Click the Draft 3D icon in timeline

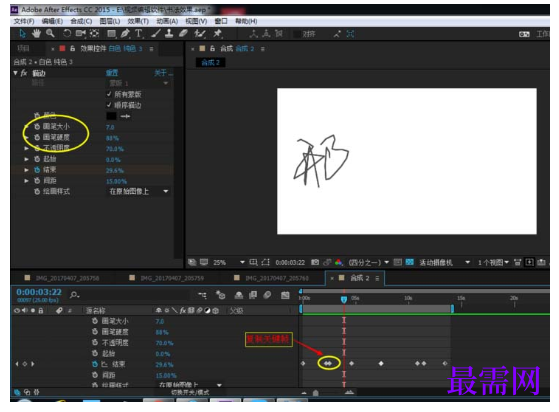pyautogui.click(x=220, y=295)
